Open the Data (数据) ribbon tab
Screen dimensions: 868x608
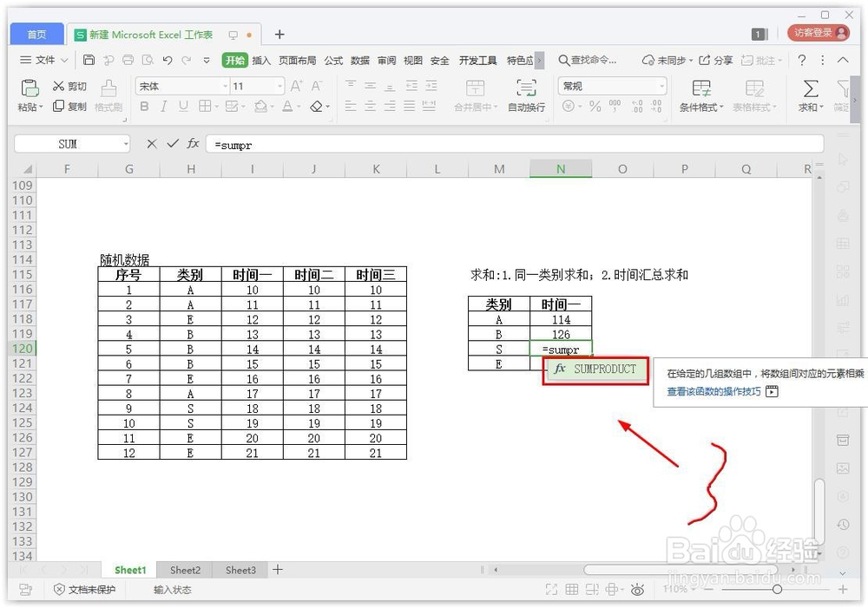(360, 61)
